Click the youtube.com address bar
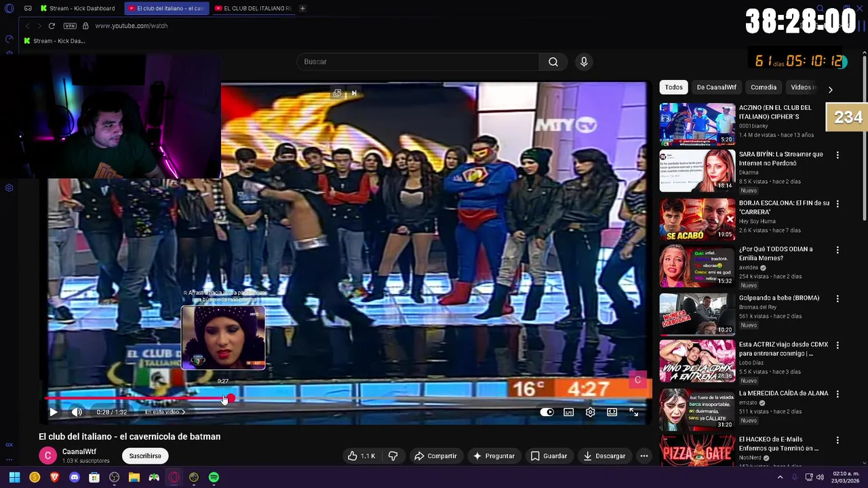This screenshot has width=868, height=488. pos(131,26)
